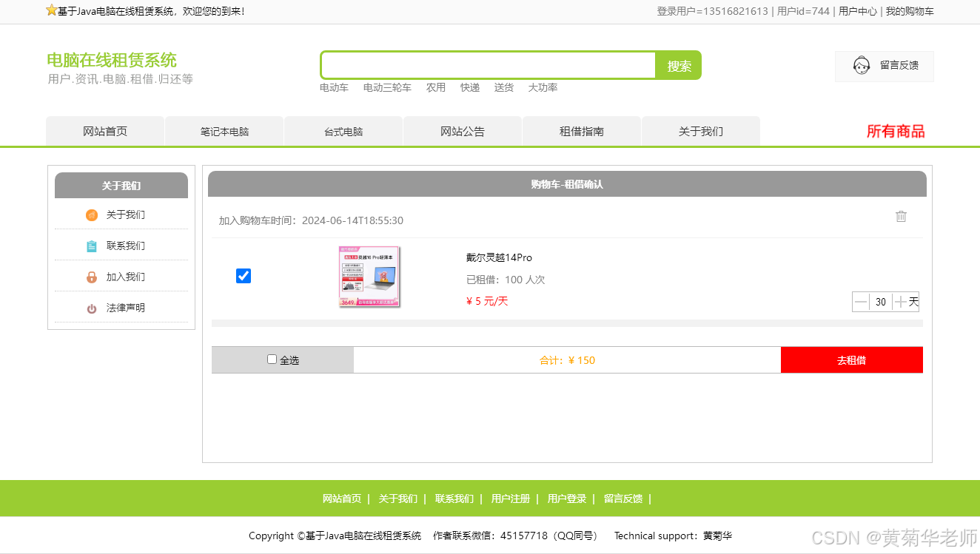Open 关于我们 in the left sidebar list
This screenshot has height=554, width=980.
pyautogui.click(x=125, y=214)
